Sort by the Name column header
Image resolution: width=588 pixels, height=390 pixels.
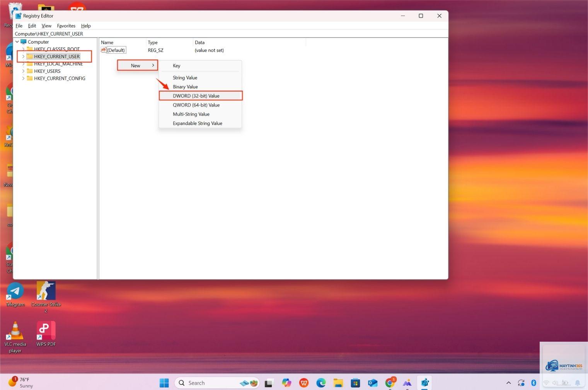[123, 43]
